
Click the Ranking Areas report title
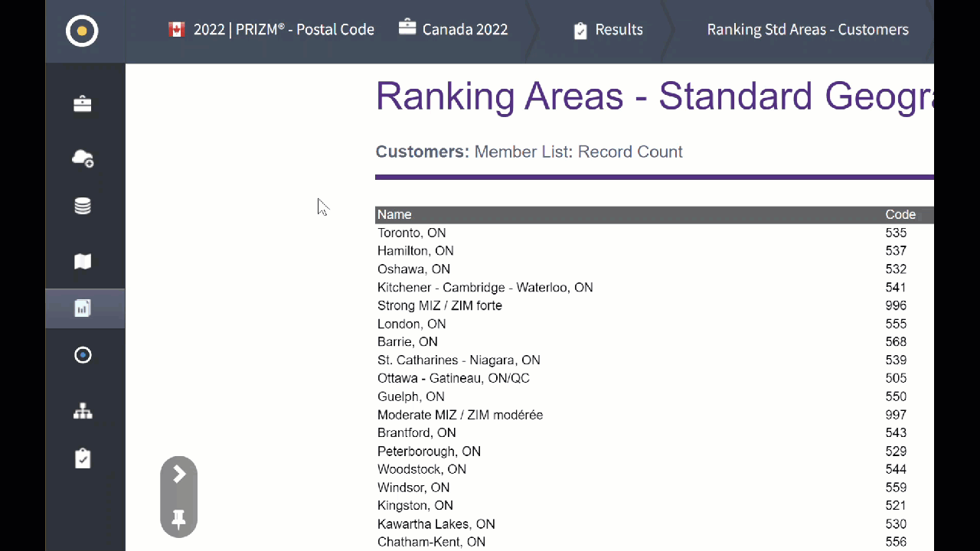coord(655,96)
